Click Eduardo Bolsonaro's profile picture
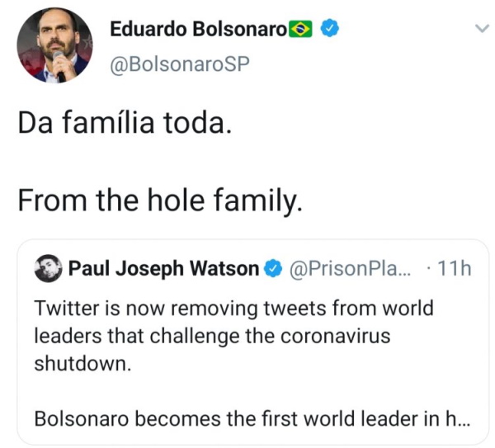The width and height of the screenshot is (495, 448). tap(54, 45)
